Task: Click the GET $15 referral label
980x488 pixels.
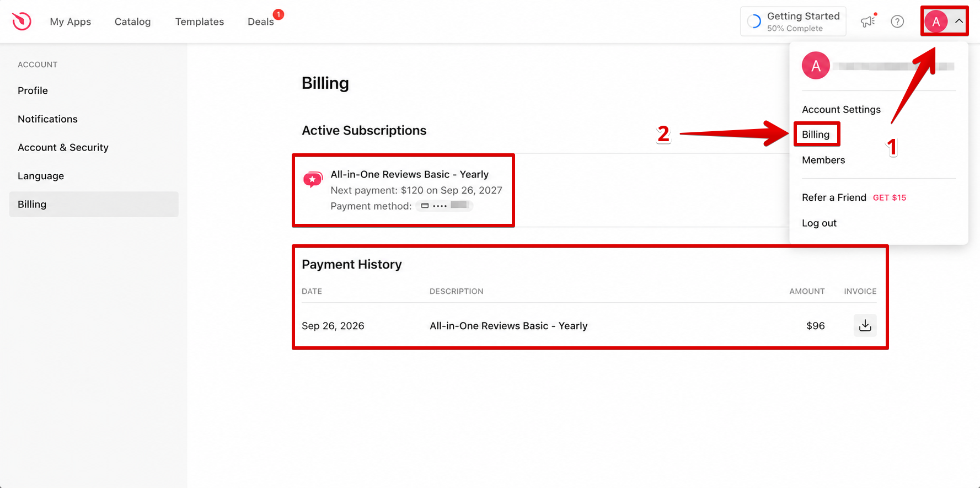Action: (x=890, y=197)
